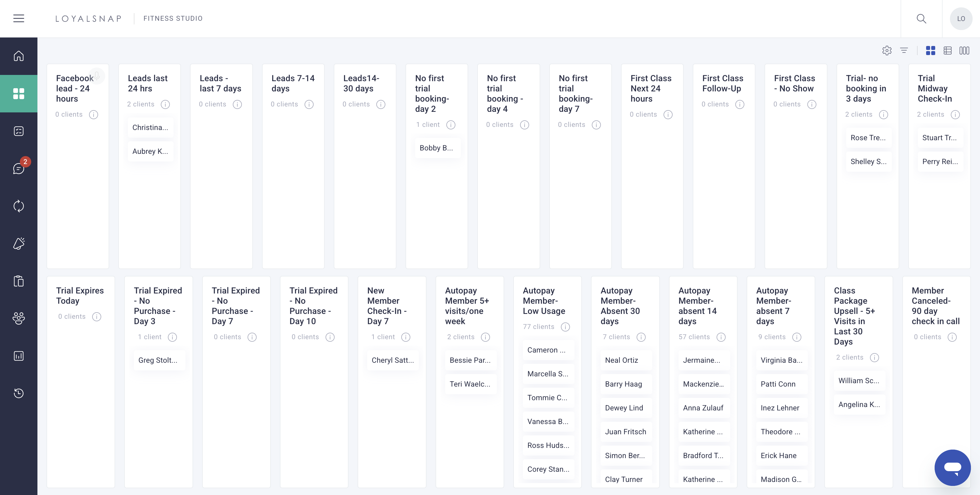The image size is (980, 495).
Task: Open the board settings gear icon
Action: [887, 50]
